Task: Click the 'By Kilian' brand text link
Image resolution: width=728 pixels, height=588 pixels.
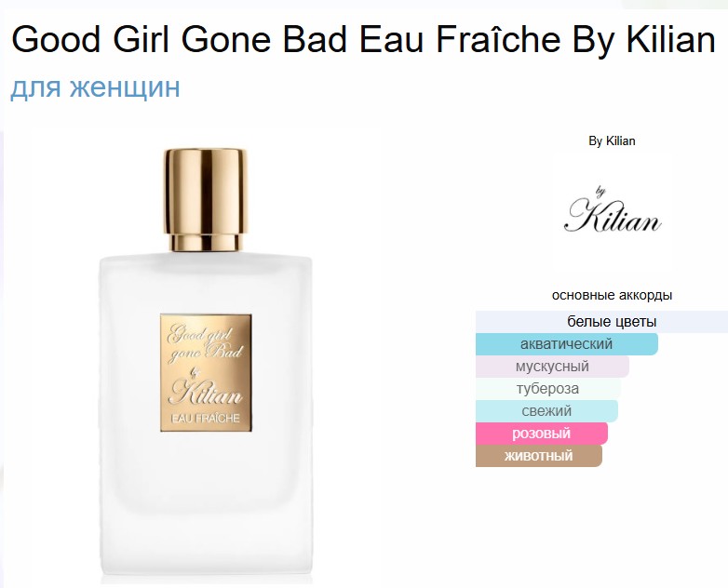Action: coord(612,141)
